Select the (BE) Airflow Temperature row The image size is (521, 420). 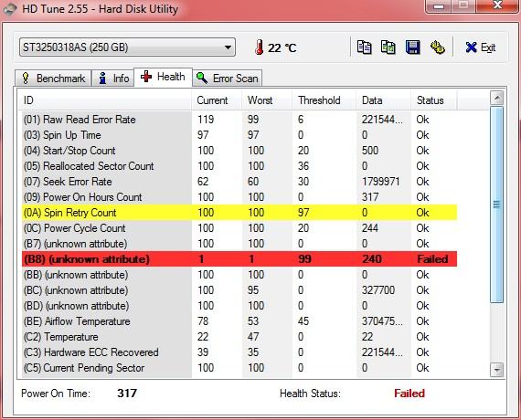(239, 321)
